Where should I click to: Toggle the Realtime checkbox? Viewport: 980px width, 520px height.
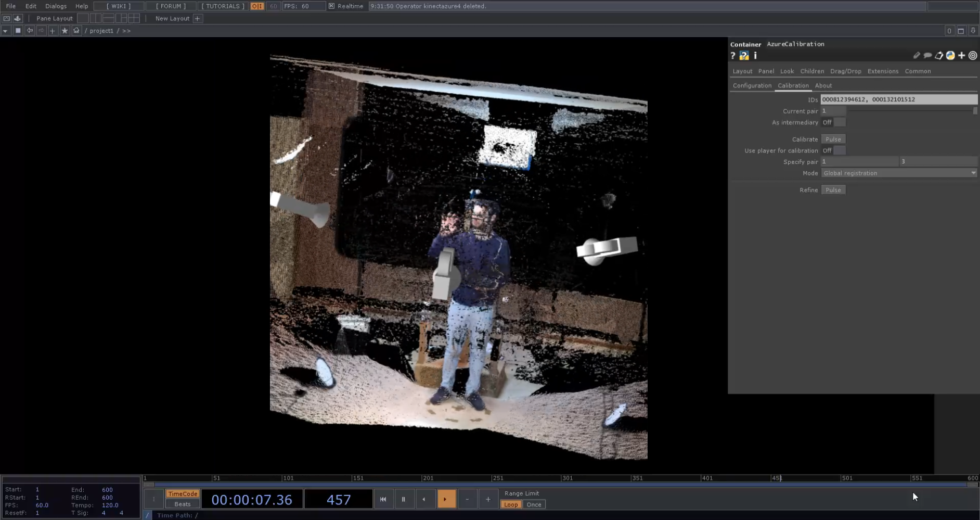click(331, 6)
